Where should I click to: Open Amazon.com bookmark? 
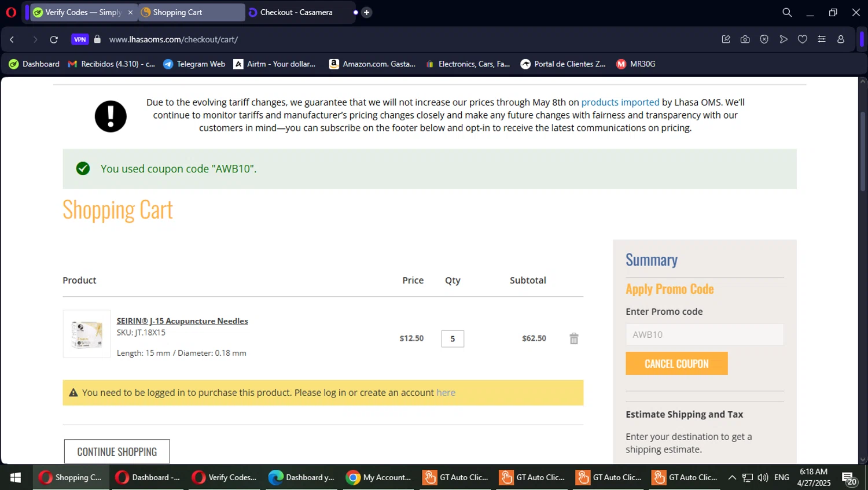pos(372,64)
